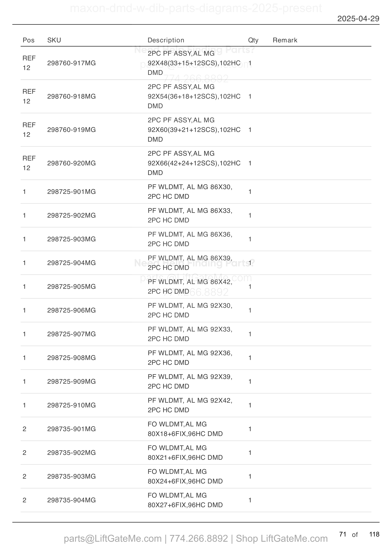This screenshot has width=392, height=555.
Task: Click SKU 298735-901MG
Action: coord(71,429)
